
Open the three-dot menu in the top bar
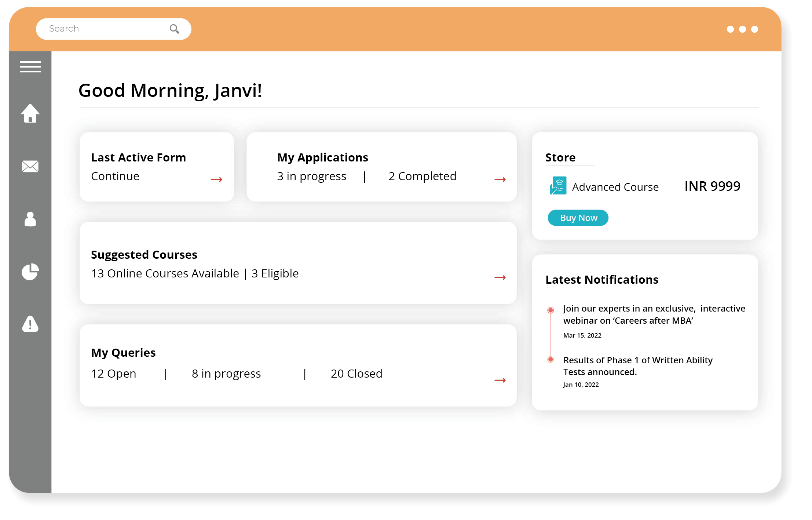(741, 29)
